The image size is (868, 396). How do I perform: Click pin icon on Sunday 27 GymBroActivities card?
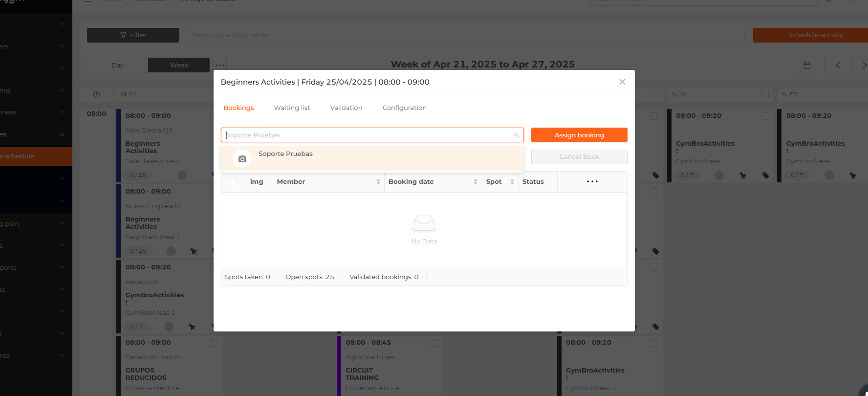point(853,176)
